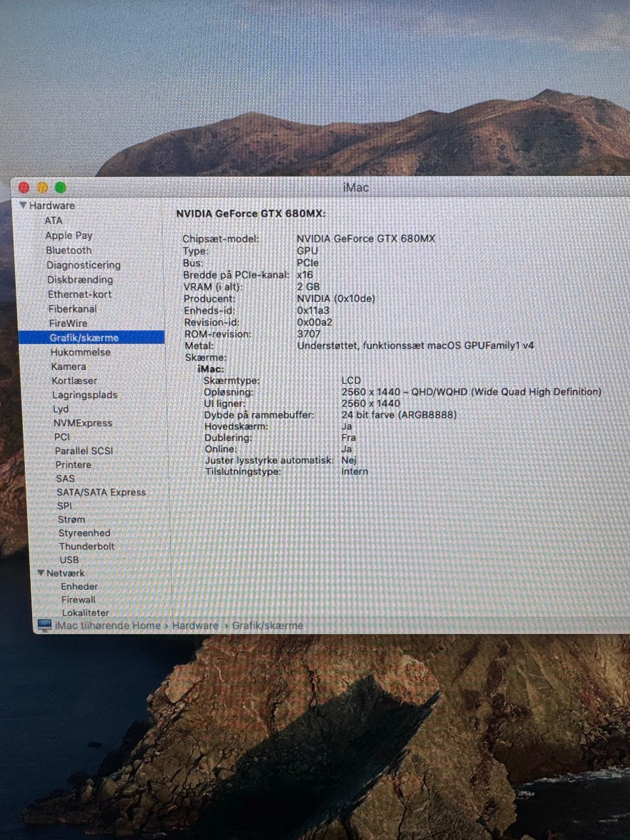Screen dimensions: 630x840
Task: Click the Netværk category label
Action: [65, 573]
